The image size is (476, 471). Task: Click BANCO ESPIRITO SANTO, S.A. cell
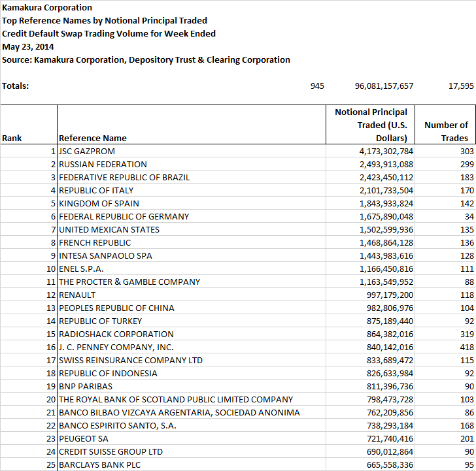[192, 425]
